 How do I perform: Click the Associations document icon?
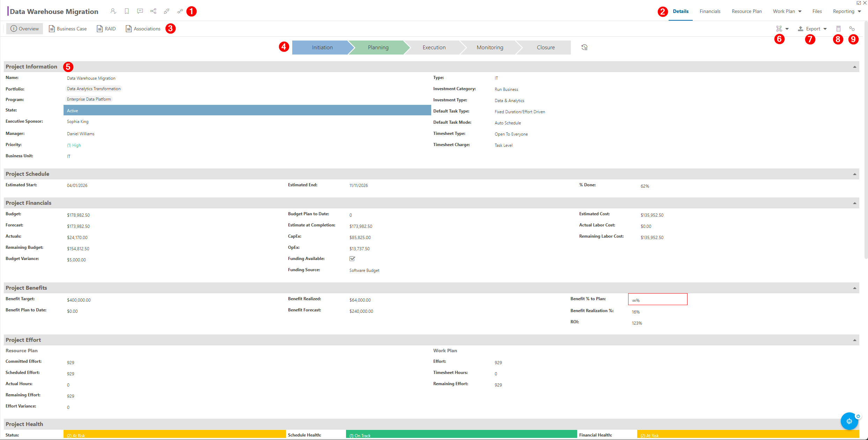(129, 29)
